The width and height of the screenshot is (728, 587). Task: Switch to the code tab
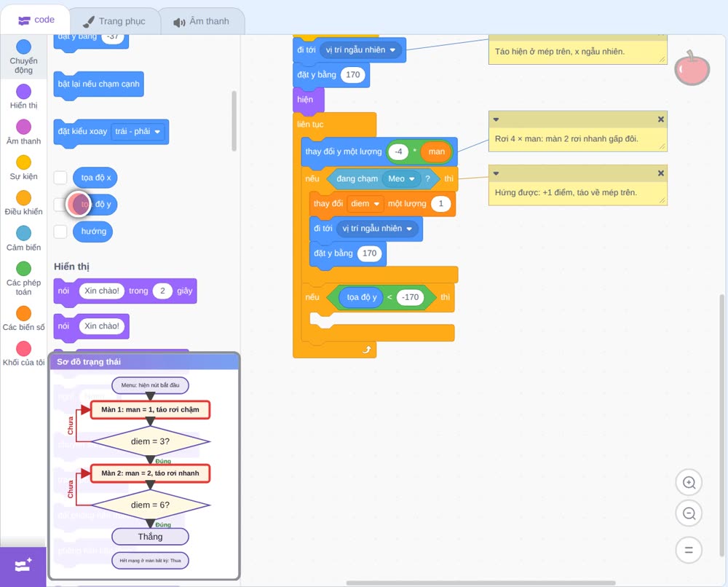(36, 20)
